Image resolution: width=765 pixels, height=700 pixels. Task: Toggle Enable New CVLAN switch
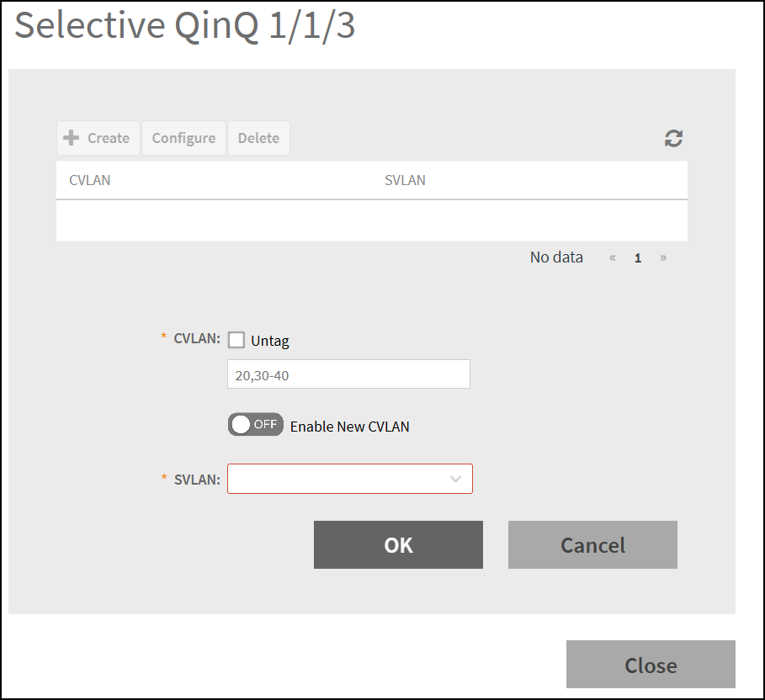coord(256,424)
